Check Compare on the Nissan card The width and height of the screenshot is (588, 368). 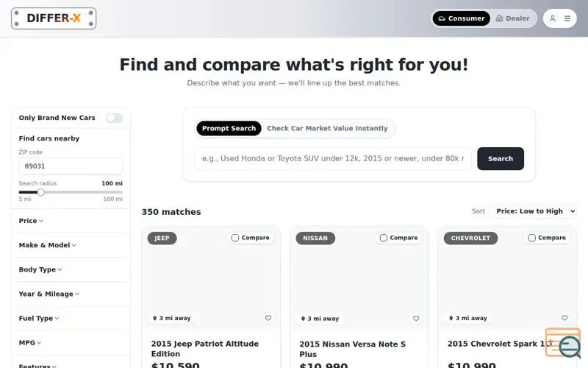coord(383,238)
